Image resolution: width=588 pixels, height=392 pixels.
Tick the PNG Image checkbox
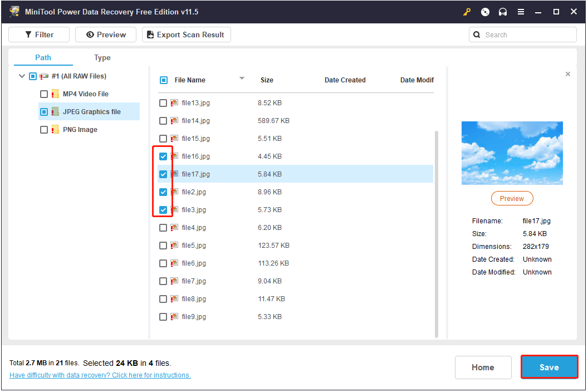pos(44,130)
